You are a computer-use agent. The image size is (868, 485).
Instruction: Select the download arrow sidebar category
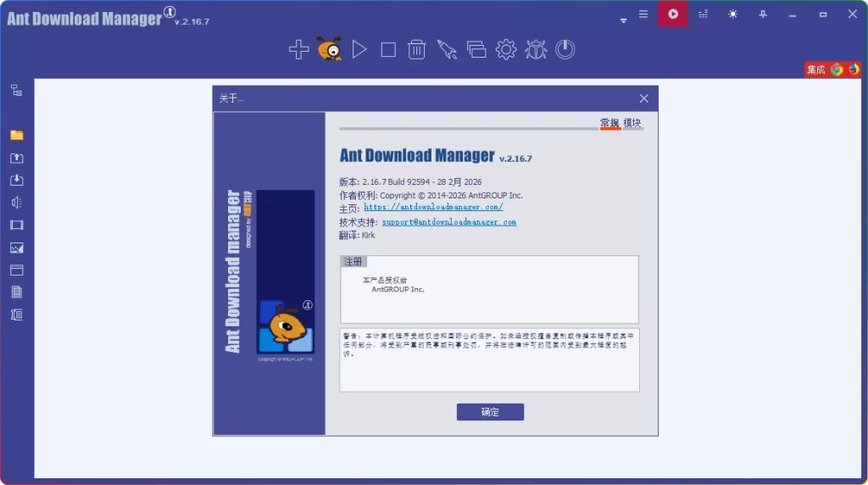coord(17,180)
